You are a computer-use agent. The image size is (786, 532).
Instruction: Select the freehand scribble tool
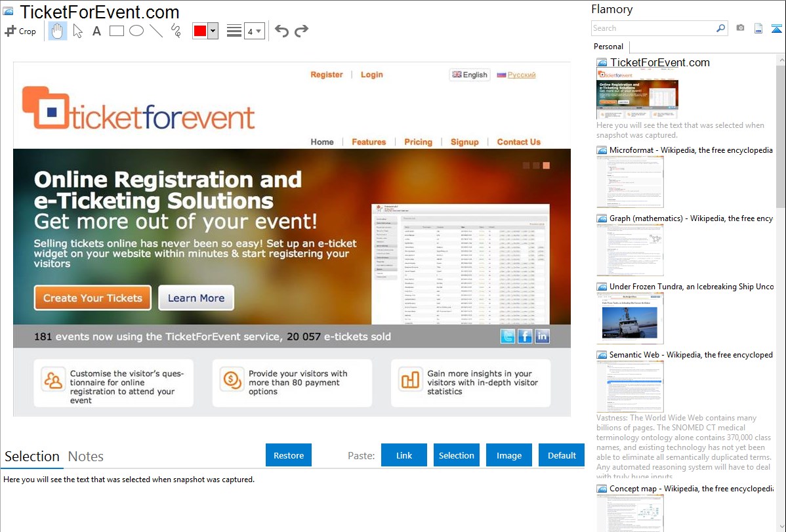[176, 31]
